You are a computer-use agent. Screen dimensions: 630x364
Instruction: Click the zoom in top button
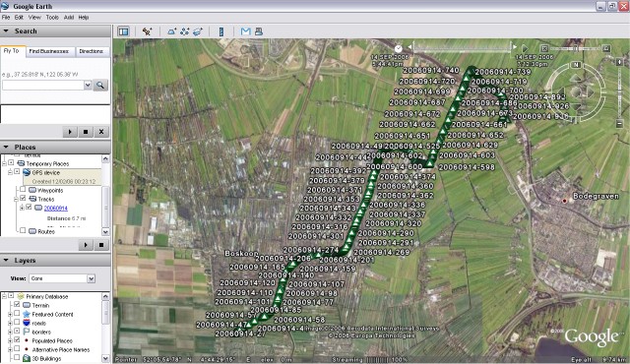click(x=619, y=62)
